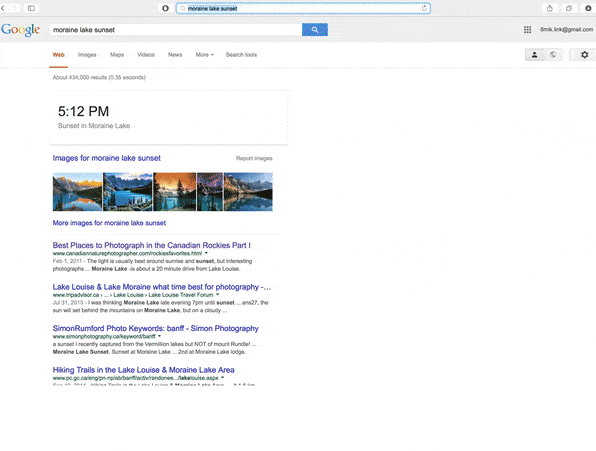Open the Google apps grid icon
The image size is (596, 451).
point(528,30)
